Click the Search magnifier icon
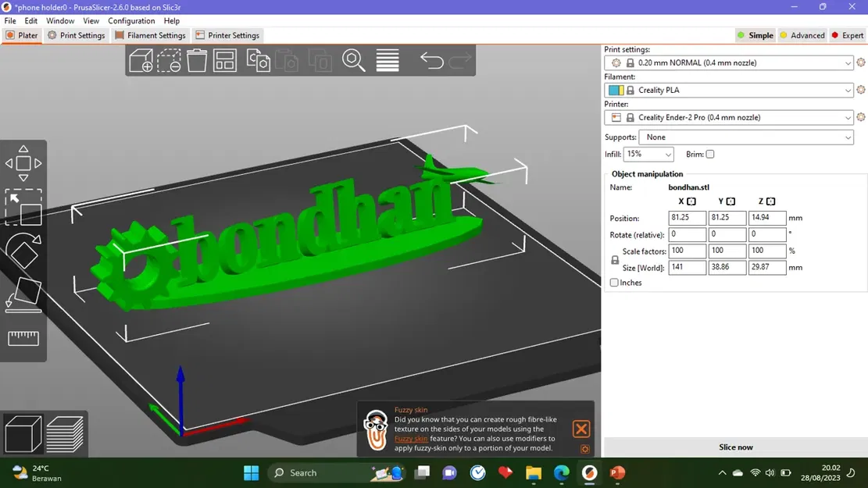868x488 pixels. [x=353, y=60]
